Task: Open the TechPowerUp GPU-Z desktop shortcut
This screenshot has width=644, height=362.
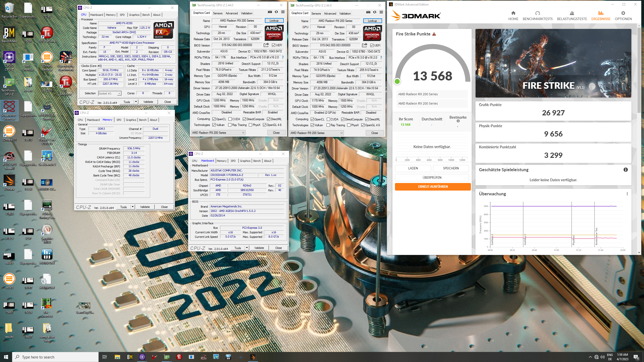Action: 9,86
